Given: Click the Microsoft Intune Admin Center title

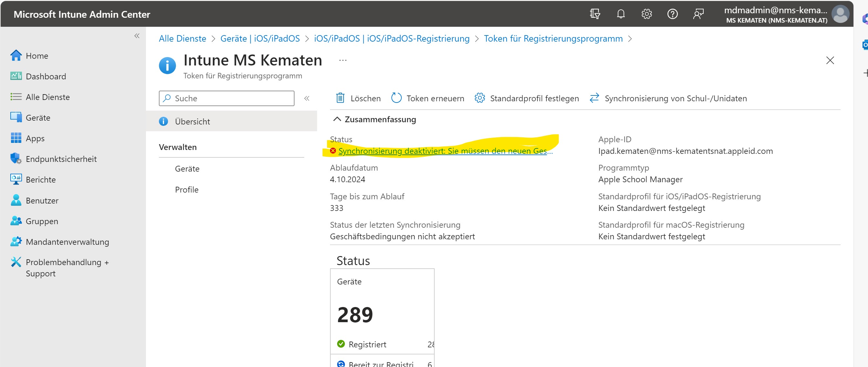Looking at the screenshot, I should pos(82,14).
